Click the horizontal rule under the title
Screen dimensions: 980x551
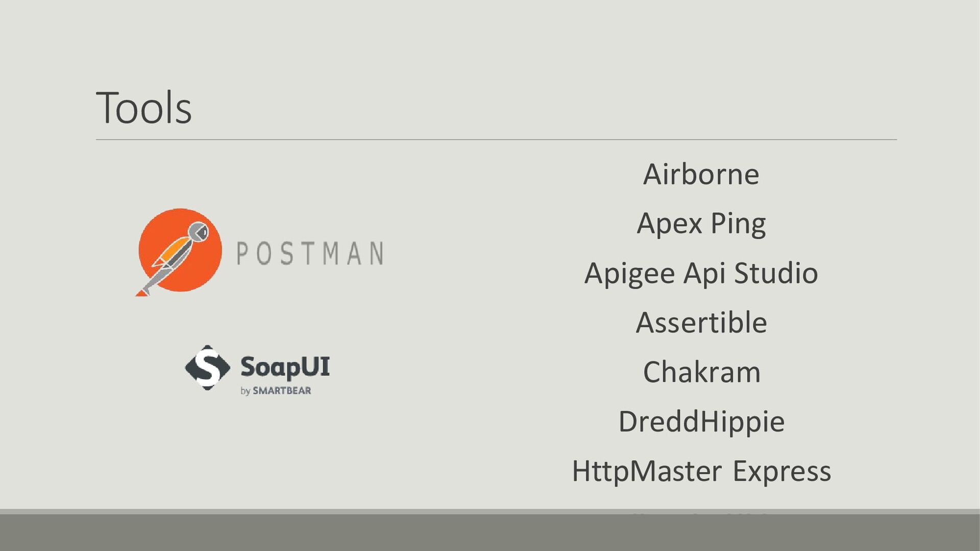point(496,139)
